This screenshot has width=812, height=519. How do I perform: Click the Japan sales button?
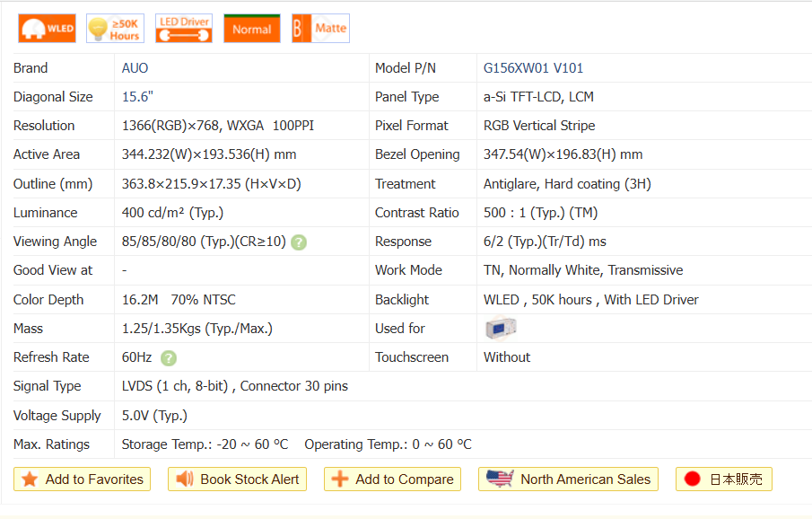pyautogui.click(x=724, y=479)
